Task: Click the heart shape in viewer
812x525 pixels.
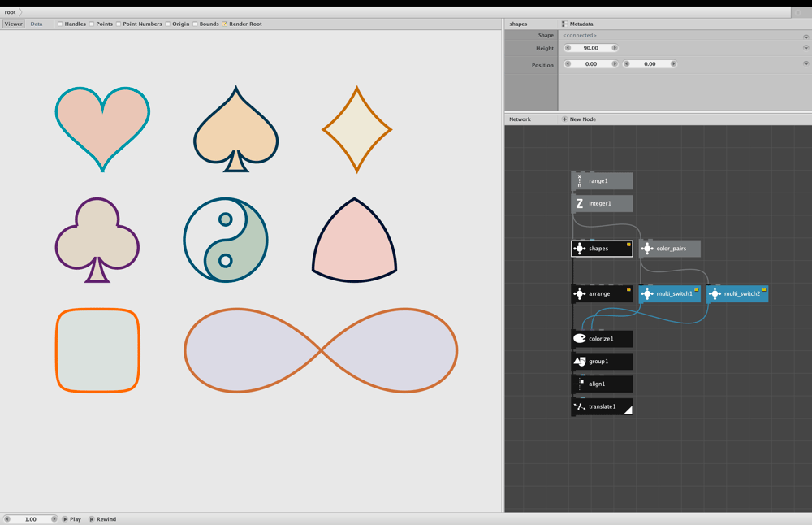Action: 102,129
